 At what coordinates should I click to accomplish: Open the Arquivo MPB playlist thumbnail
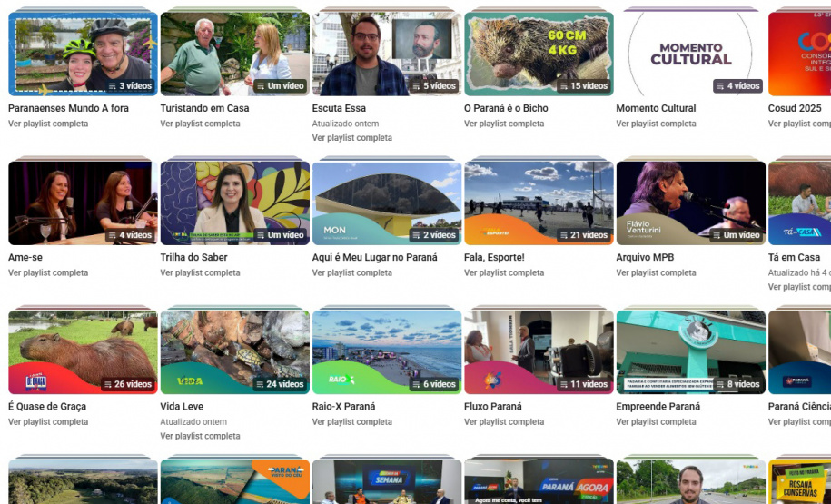click(x=691, y=203)
